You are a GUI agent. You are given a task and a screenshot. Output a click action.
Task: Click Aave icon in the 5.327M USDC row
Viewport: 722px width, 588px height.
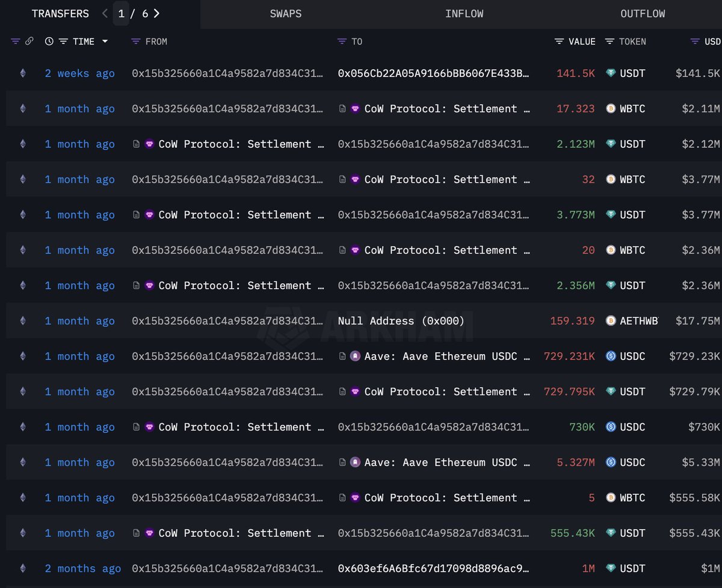coord(356,462)
